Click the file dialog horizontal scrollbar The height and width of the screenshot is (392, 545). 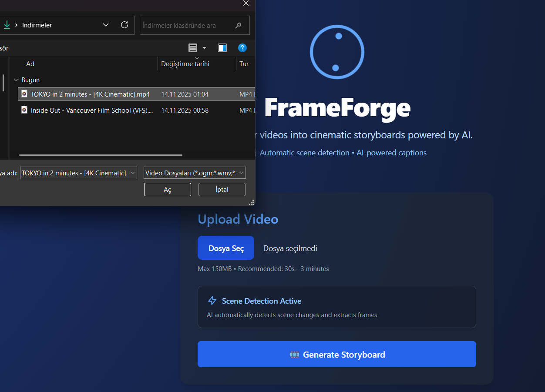point(101,155)
